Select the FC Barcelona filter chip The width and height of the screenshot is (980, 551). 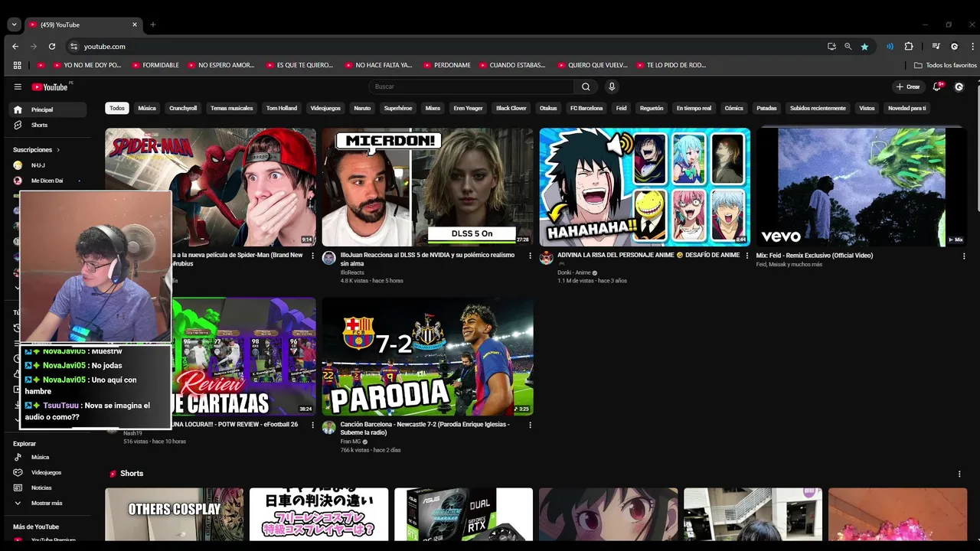click(x=586, y=108)
